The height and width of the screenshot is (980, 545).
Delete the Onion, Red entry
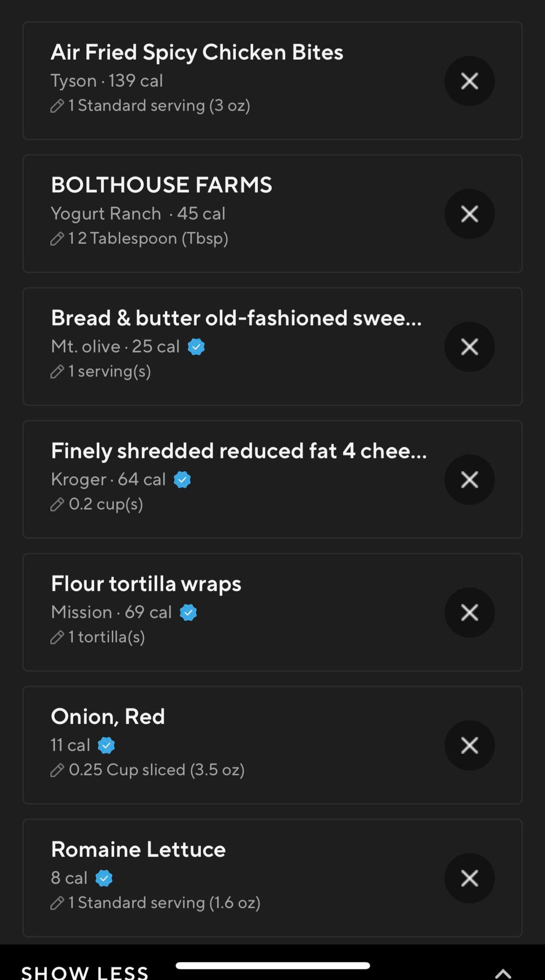tap(469, 745)
